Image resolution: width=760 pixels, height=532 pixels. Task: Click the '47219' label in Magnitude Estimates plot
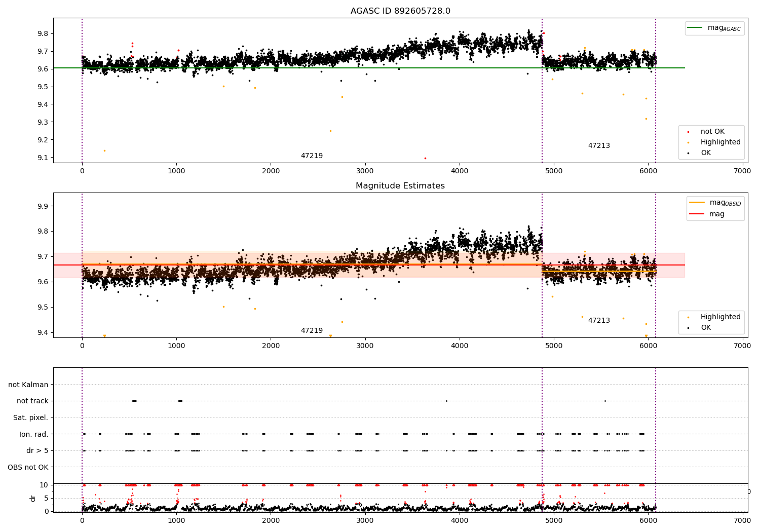pyautogui.click(x=312, y=331)
